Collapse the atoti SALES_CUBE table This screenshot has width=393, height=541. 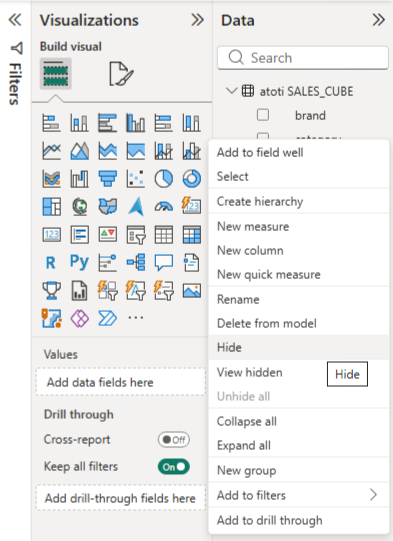coord(231,91)
